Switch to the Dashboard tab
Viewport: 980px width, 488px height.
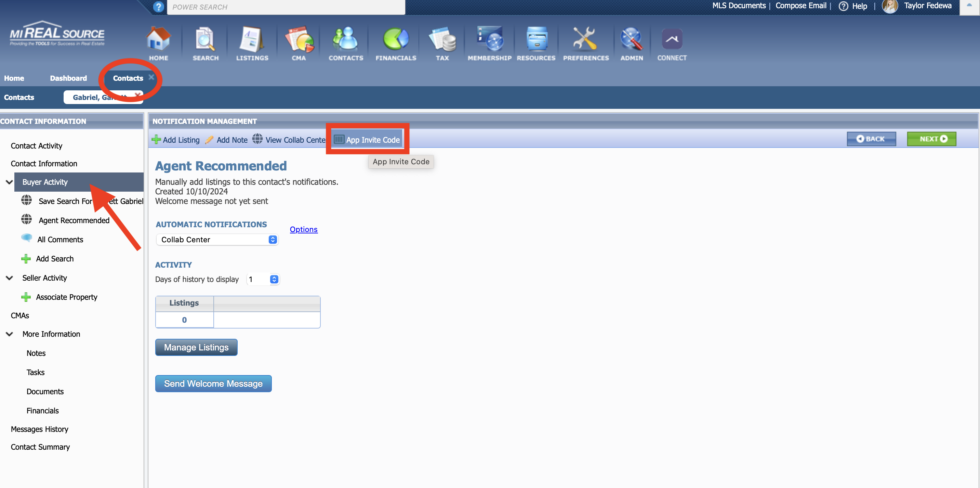[x=68, y=78]
